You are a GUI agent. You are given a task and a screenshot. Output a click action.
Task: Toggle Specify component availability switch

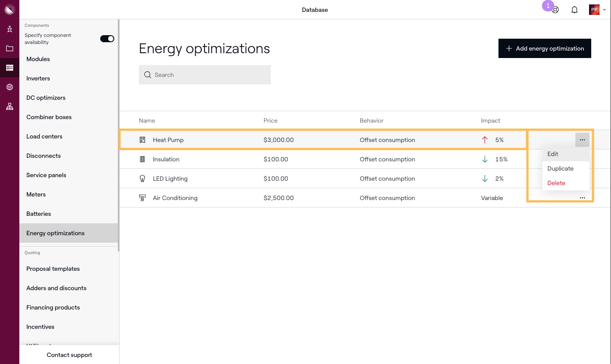(107, 39)
